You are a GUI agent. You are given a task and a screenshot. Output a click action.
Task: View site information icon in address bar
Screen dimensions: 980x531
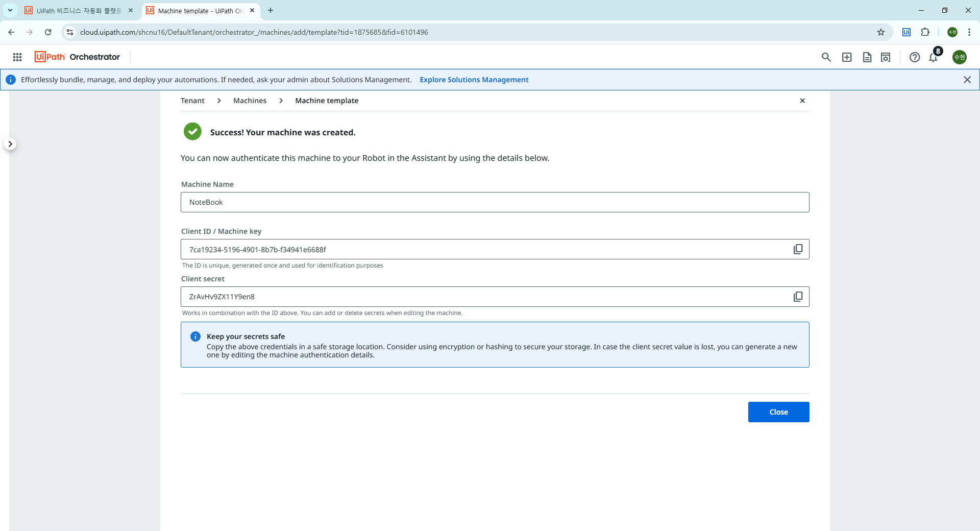(x=70, y=32)
